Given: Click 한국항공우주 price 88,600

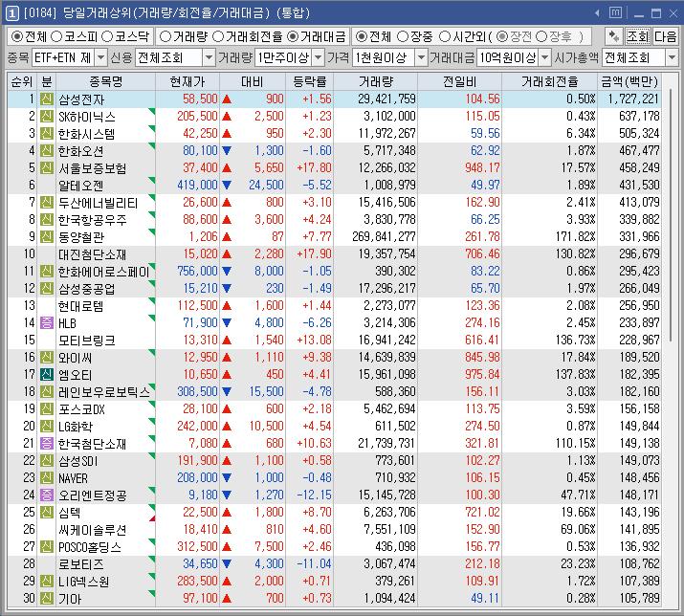Looking at the screenshot, I should coord(200,219).
